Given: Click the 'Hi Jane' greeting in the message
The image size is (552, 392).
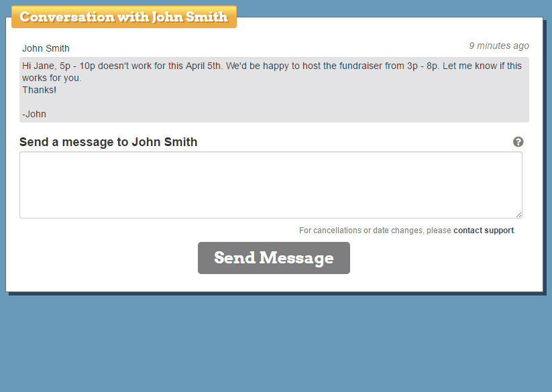Looking at the screenshot, I should click(37, 66).
